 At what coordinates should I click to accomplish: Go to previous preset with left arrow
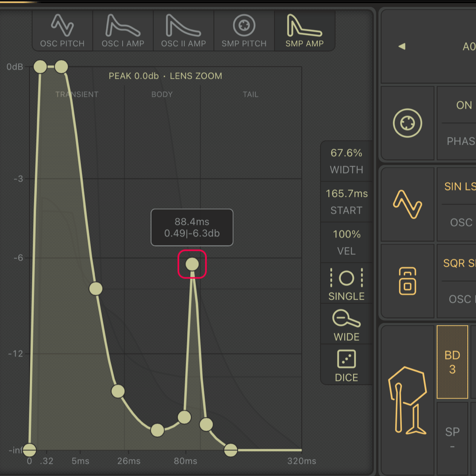pos(402,46)
